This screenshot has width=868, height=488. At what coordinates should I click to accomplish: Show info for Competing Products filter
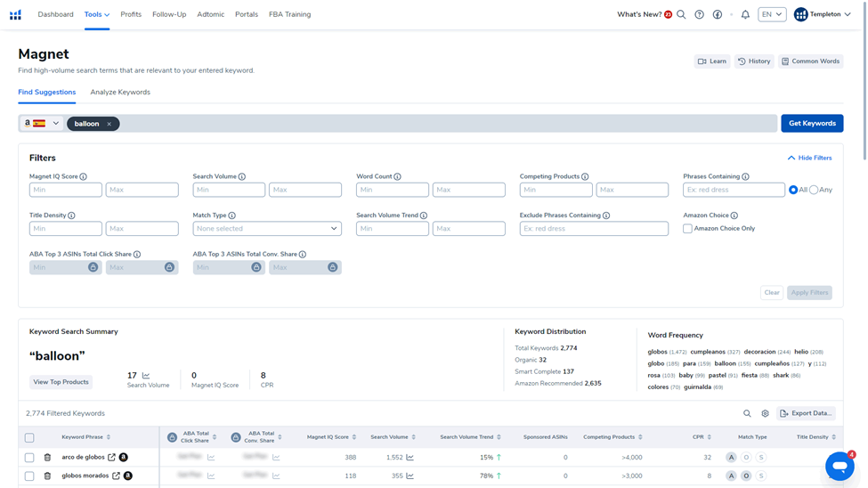[x=585, y=176]
